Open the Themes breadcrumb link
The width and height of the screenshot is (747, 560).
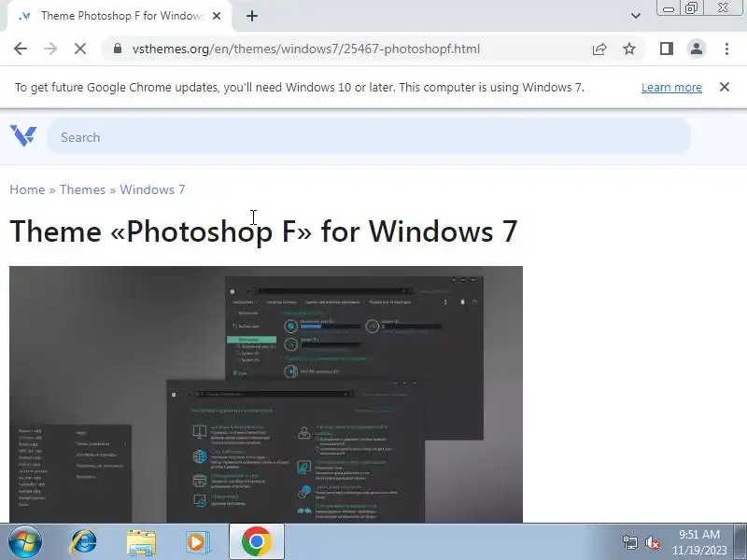click(x=82, y=189)
